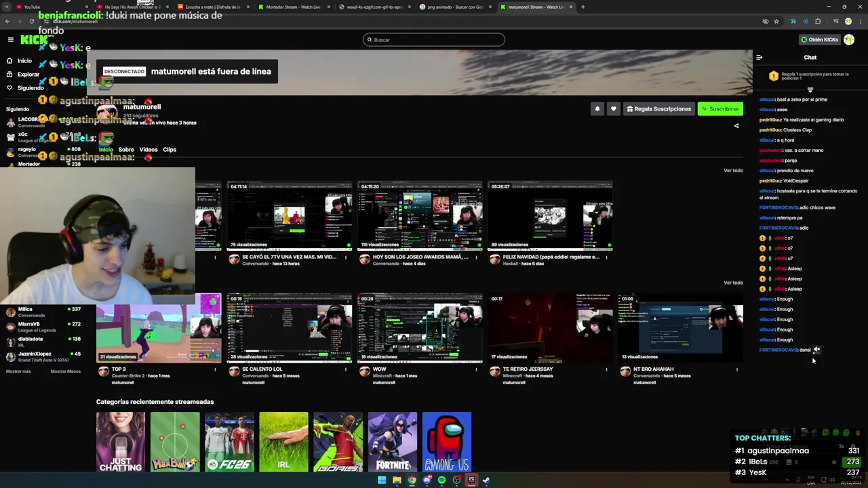The height and width of the screenshot is (488, 868).
Task: Open the HaxBall category
Action: pos(175,442)
